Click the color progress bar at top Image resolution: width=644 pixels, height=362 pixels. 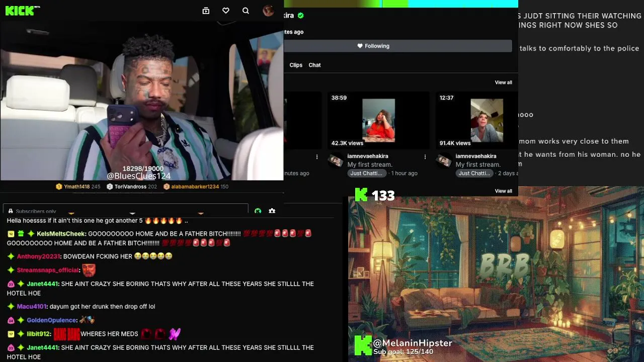pyautogui.click(x=401, y=4)
